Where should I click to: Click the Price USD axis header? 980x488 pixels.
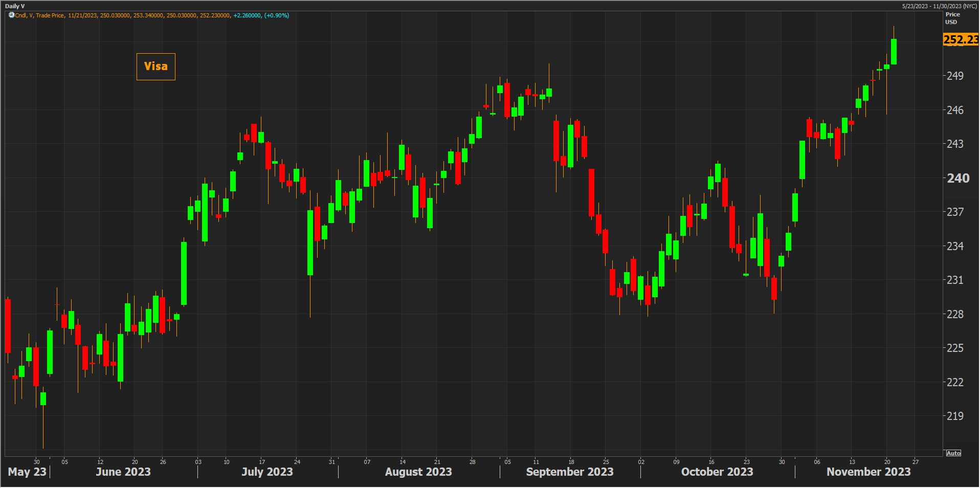pyautogui.click(x=952, y=18)
